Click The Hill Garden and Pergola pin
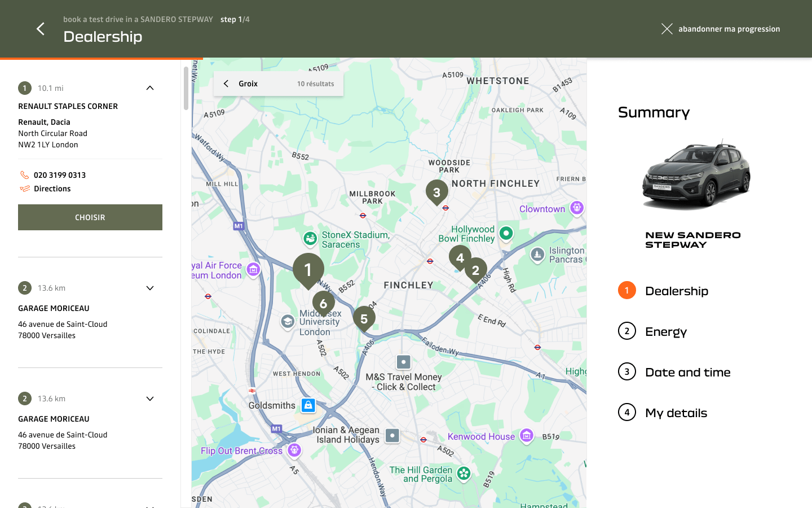This screenshot has width=812, height=508. click(x=464, y=474)
